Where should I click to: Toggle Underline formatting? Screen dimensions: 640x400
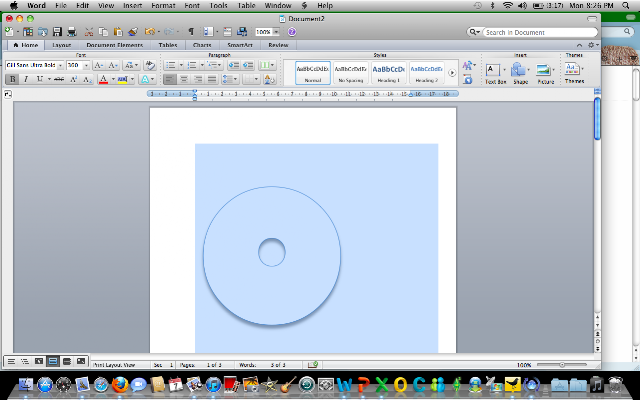coord(40,79)
